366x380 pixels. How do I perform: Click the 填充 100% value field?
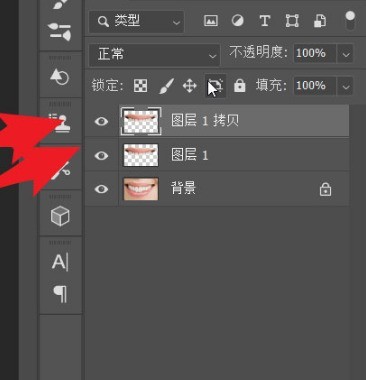tap(315, 86)
